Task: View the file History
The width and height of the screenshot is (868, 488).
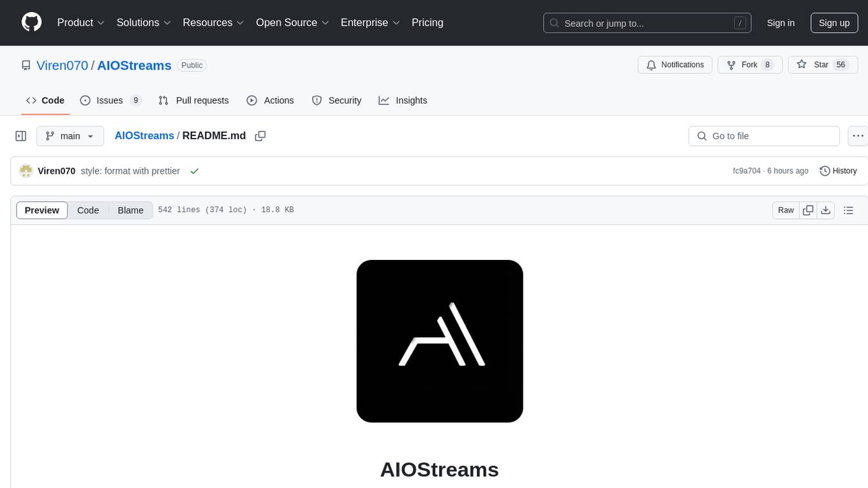Action: (x=838, y=171)
